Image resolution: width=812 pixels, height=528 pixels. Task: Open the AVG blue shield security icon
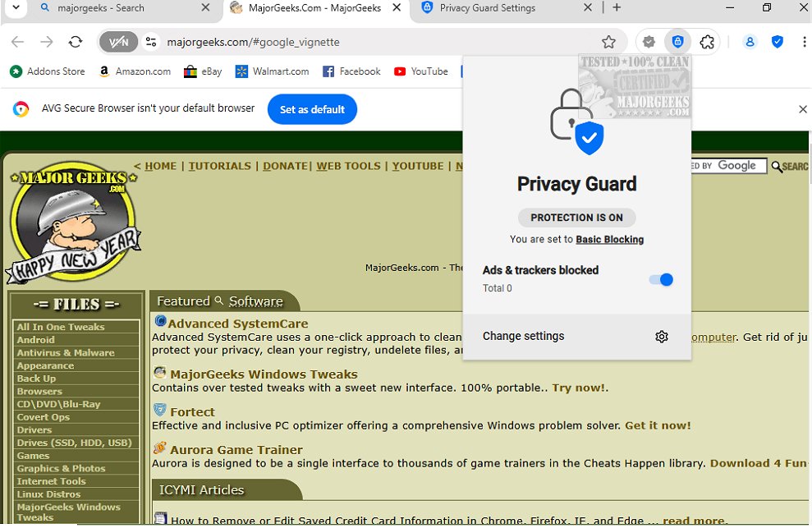click(x=778, y=42)
